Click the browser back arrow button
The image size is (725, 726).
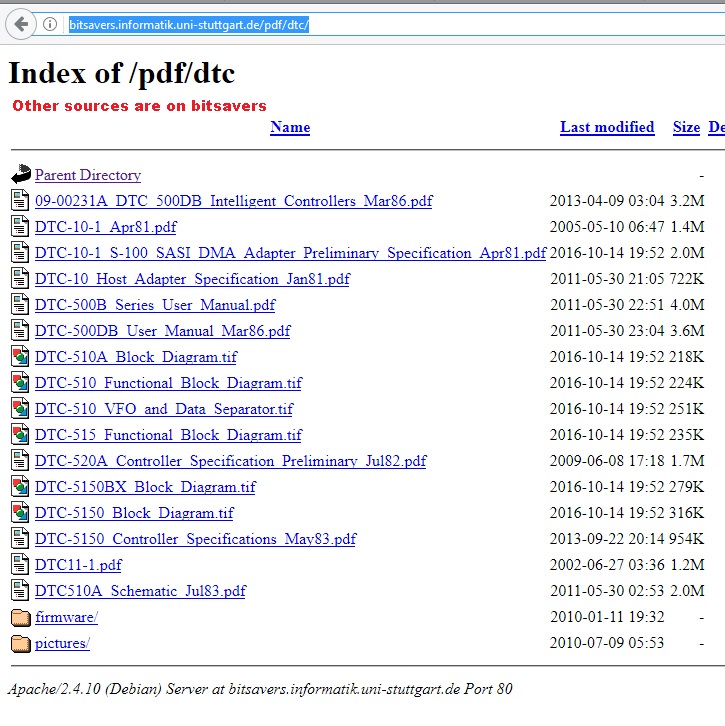coord(21,24)
